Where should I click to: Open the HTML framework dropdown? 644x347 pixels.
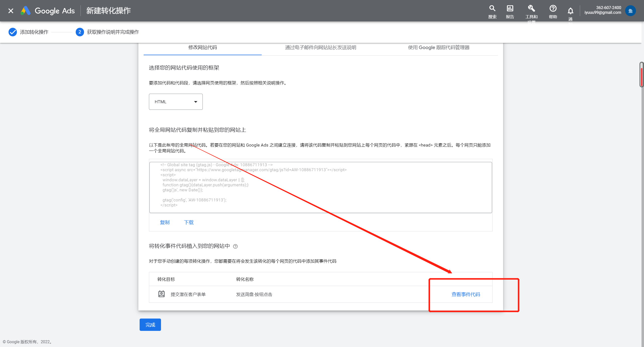(x=176, y=102)
